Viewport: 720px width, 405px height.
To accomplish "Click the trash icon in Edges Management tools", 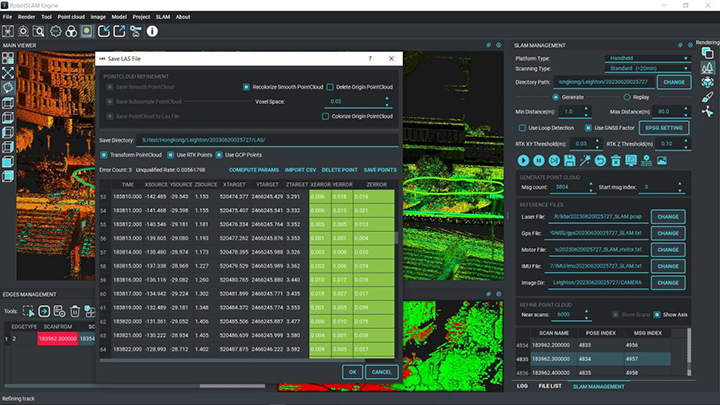I will 75,311.
